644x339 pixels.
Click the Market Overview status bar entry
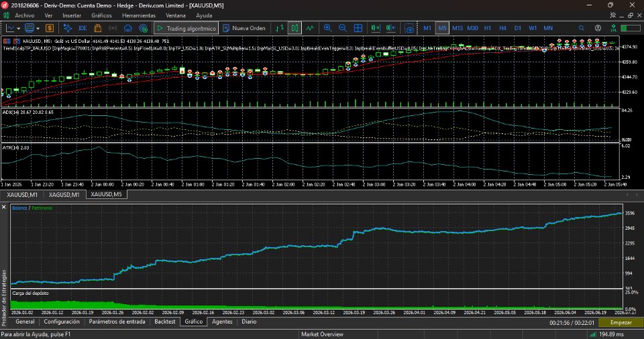322,334
